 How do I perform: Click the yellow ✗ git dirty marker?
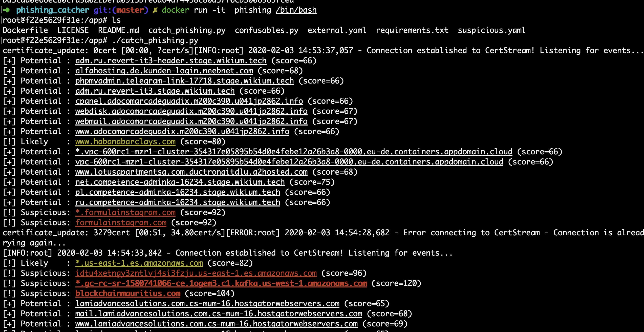tap(155, 10)
